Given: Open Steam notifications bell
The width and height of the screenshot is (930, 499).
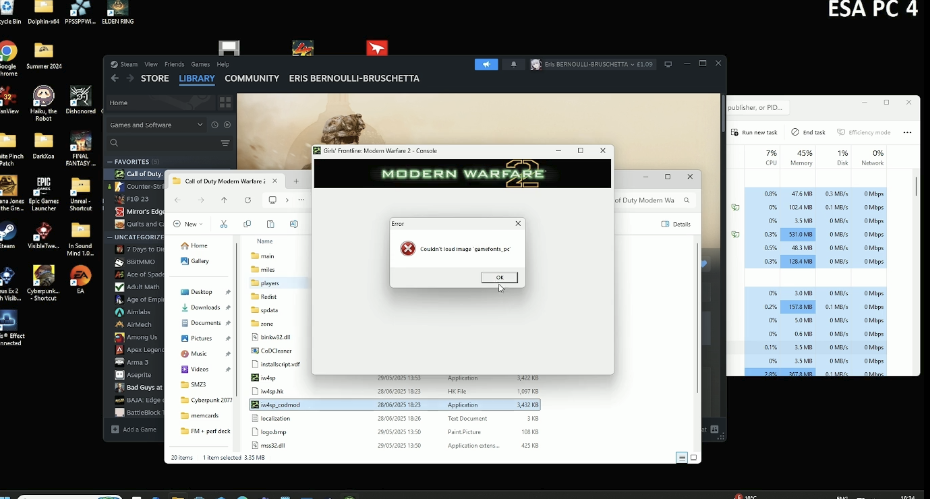Looking at the screenshot, I should tap(514, 64).
